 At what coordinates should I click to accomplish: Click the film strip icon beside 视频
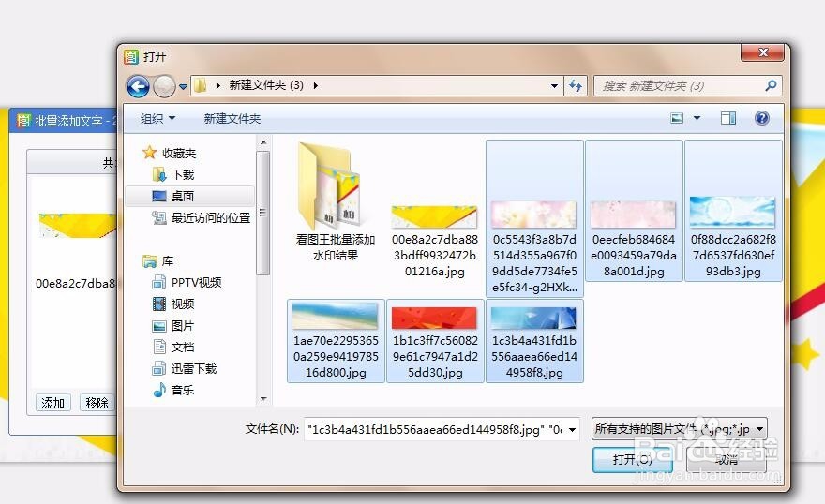click(x=158, y=304)
